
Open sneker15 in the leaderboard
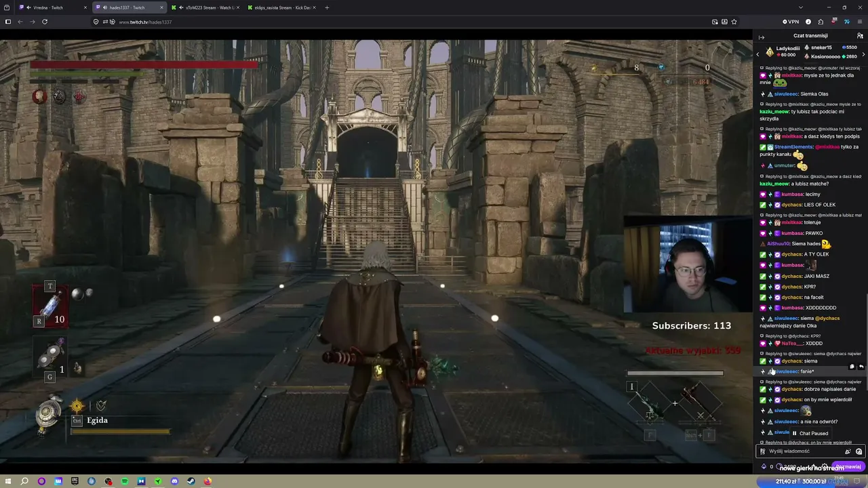pos(821,47)
